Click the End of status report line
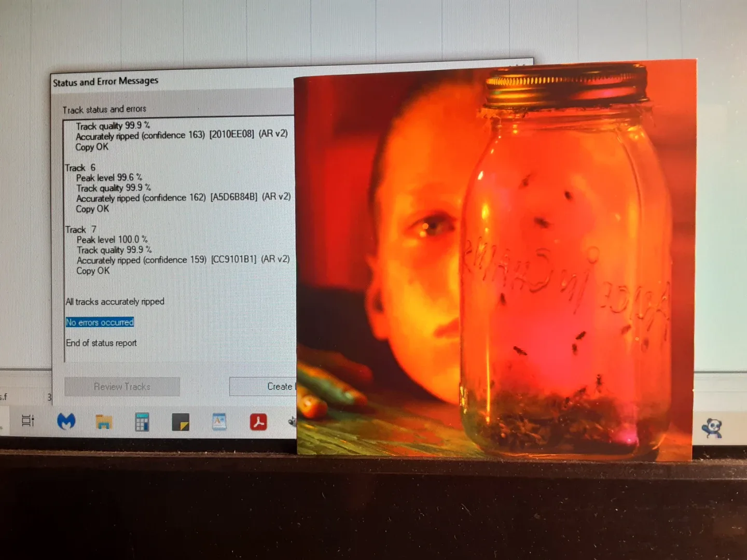This screenshot has width=747, height=560. (x=101, y=343)
